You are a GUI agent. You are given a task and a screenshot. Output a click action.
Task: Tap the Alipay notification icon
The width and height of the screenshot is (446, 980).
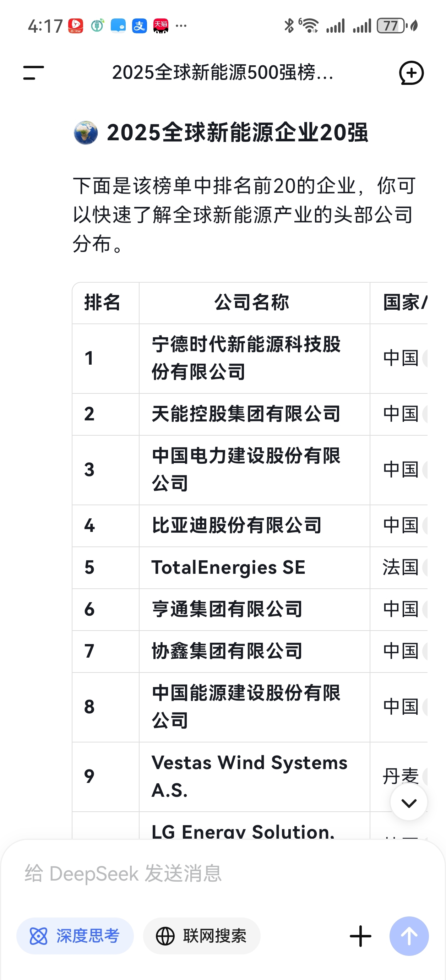pyautogui.click(x=139, y=26)
